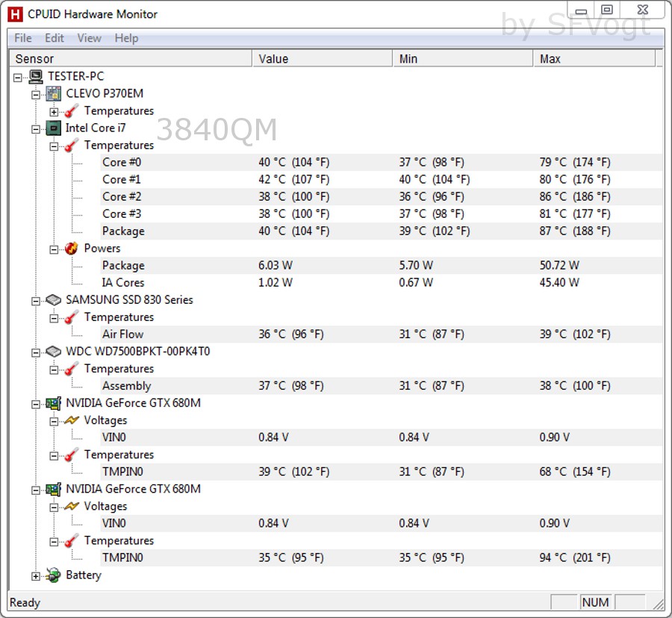Click the red H HWMonitor title bar icon

pos(15,14)
